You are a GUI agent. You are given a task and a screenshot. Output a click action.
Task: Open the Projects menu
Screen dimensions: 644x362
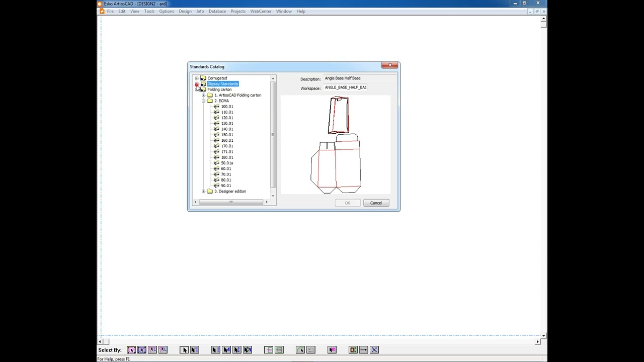tap(238, 11)
